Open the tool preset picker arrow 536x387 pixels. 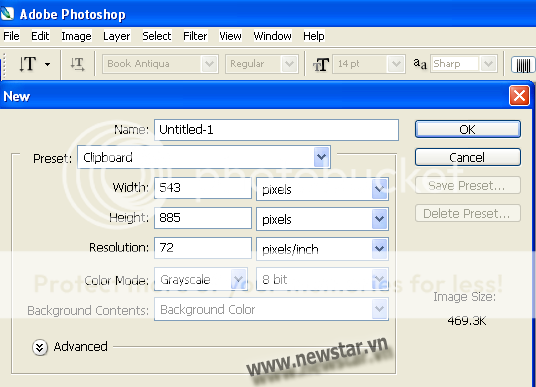pyautogui.click(x=48, y=64)
